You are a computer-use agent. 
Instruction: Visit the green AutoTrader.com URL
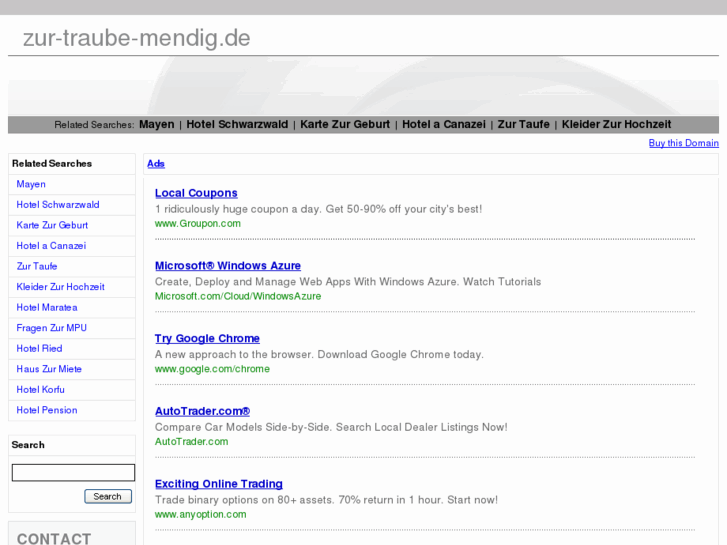[191, 442]
